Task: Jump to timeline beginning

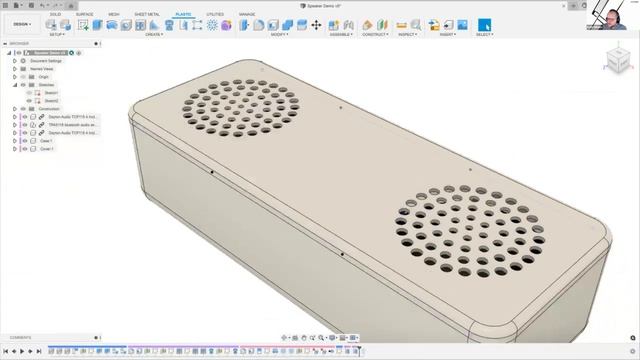Action: 5,351
